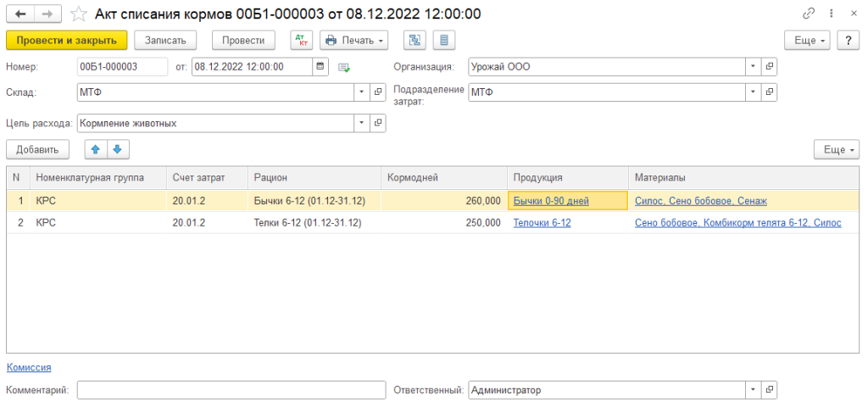Show accounting entries Дт/Кт icon

(x=301, y=40)
